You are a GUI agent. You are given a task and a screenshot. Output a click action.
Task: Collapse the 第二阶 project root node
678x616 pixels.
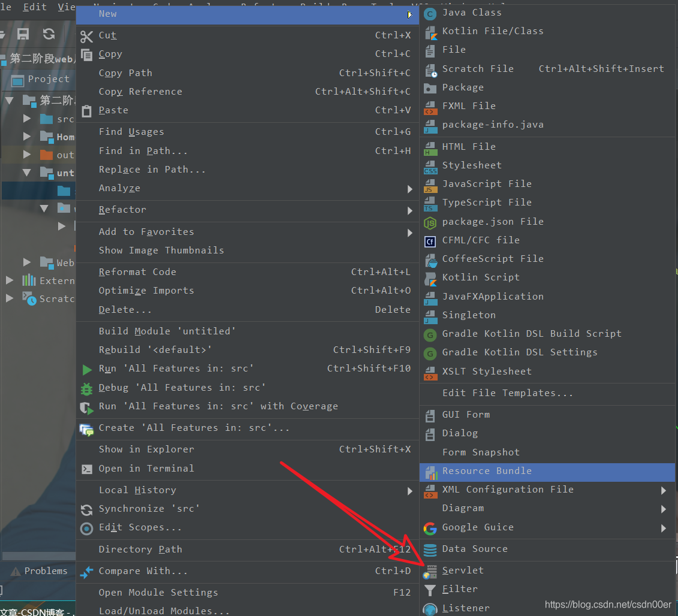pyautogui.click(x=9, y=101)
